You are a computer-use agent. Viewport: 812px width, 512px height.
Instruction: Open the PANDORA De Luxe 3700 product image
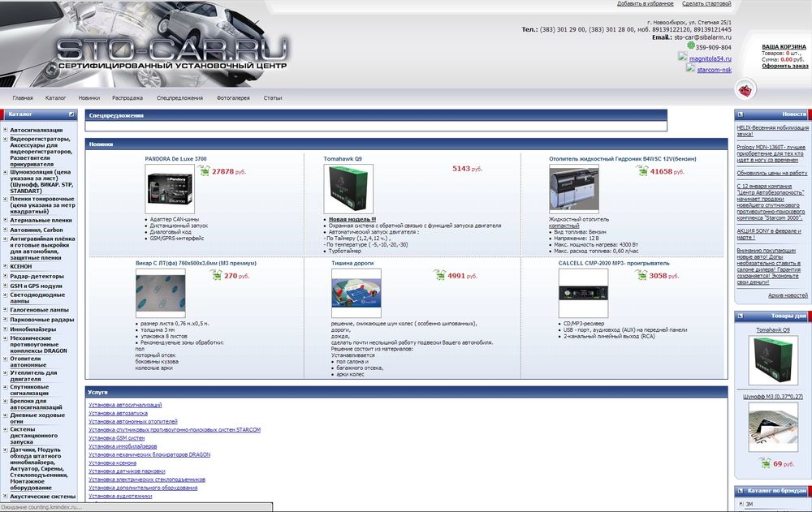click(170, 189)
